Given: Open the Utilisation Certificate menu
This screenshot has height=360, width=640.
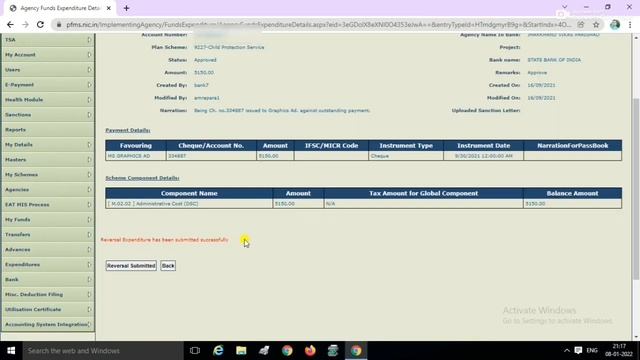Looking at the screenshot, I should [x=48, y=309].
